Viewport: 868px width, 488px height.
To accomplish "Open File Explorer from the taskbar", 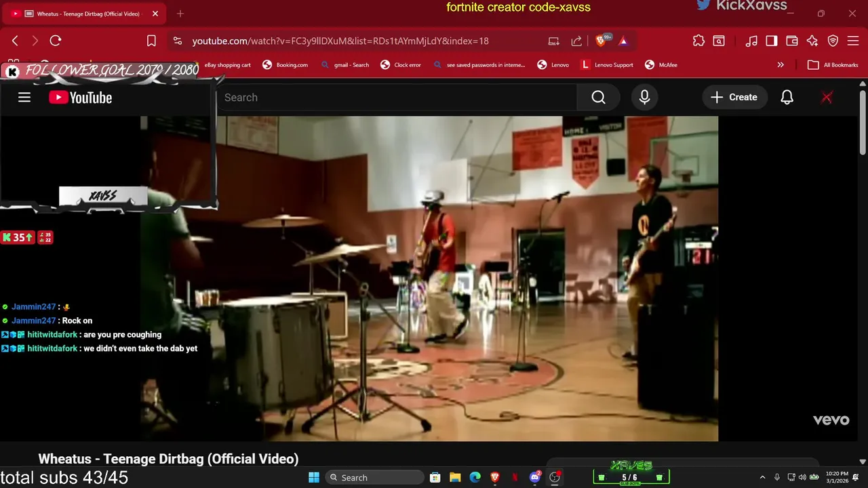I will (455, 477).
